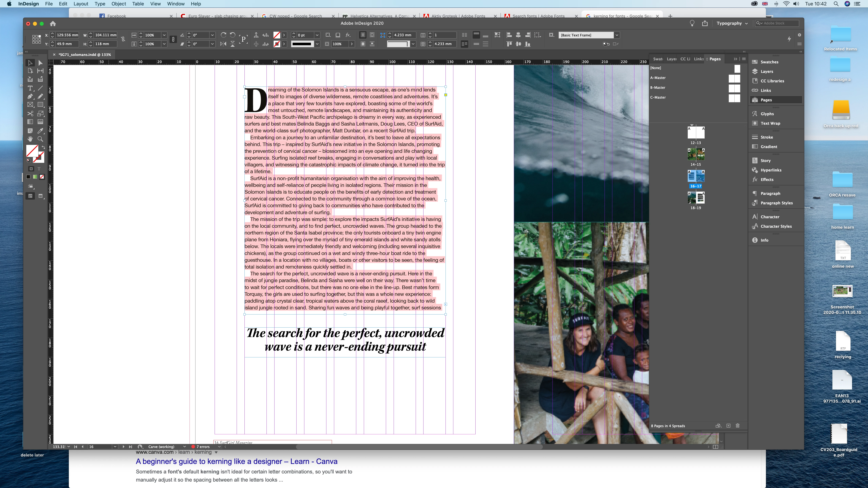The width and height of the screenshot is (868, 488).
Task: Switch formatting to affect text
Action: (x=39, y=169)
